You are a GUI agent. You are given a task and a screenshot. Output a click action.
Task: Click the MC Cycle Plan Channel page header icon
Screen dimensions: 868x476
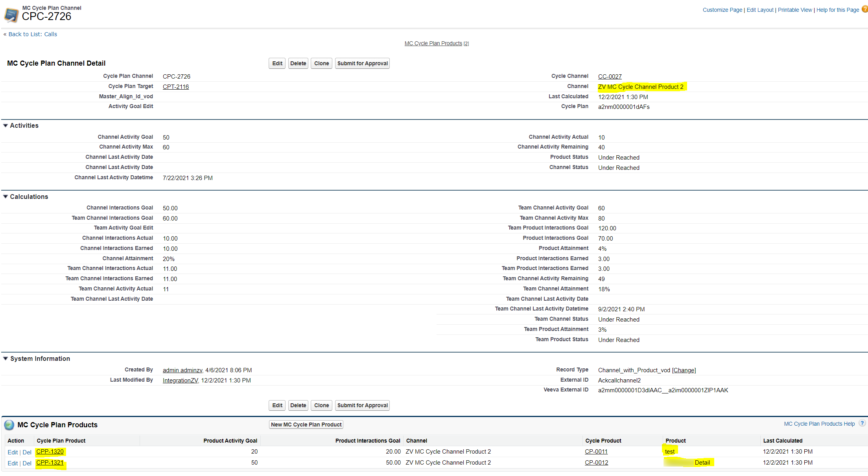(11, 14)
